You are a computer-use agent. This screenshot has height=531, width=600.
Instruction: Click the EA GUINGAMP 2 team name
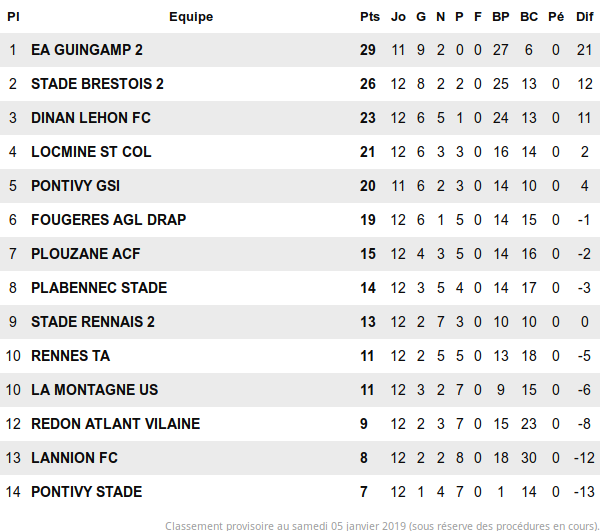point(87,50)
